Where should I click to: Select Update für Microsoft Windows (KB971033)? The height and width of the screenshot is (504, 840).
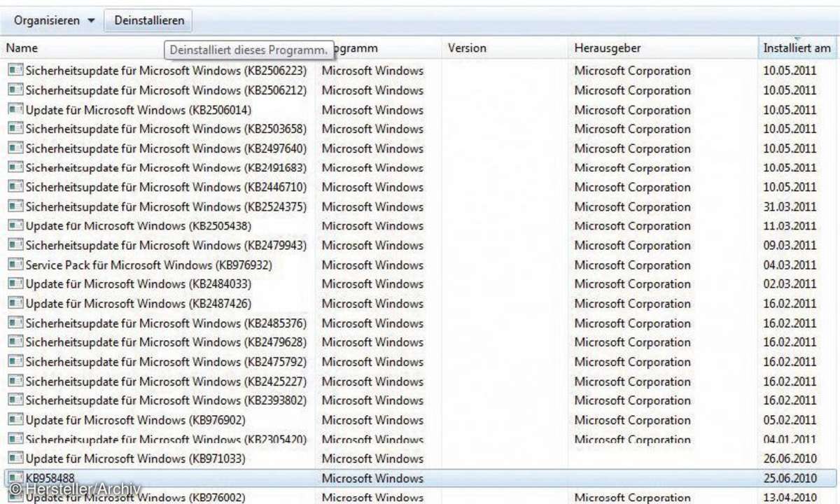(136, 458)
